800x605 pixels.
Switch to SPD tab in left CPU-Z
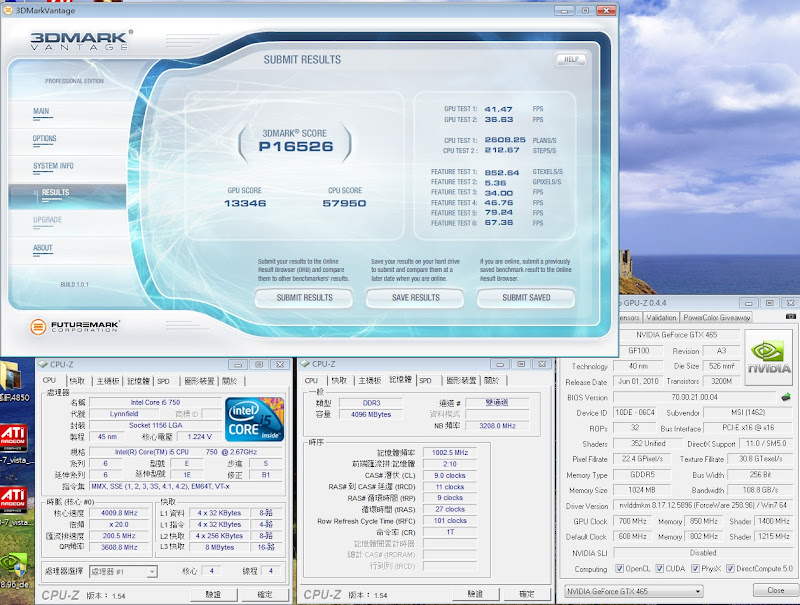(163, 381)
